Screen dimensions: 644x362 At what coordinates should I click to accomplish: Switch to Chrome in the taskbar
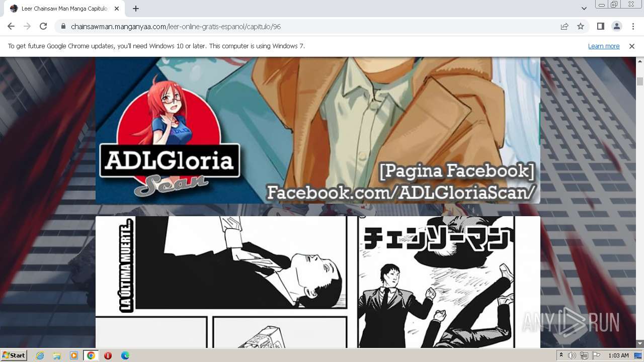(x=91, y=355)
